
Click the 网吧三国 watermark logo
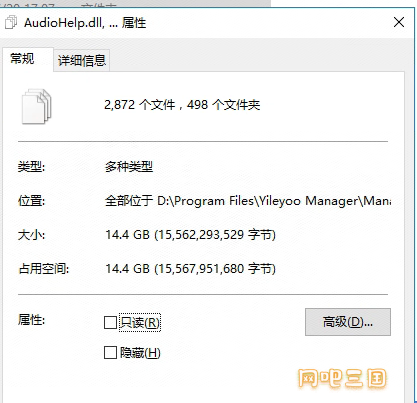pyautogui.click(x=342, y=378)
